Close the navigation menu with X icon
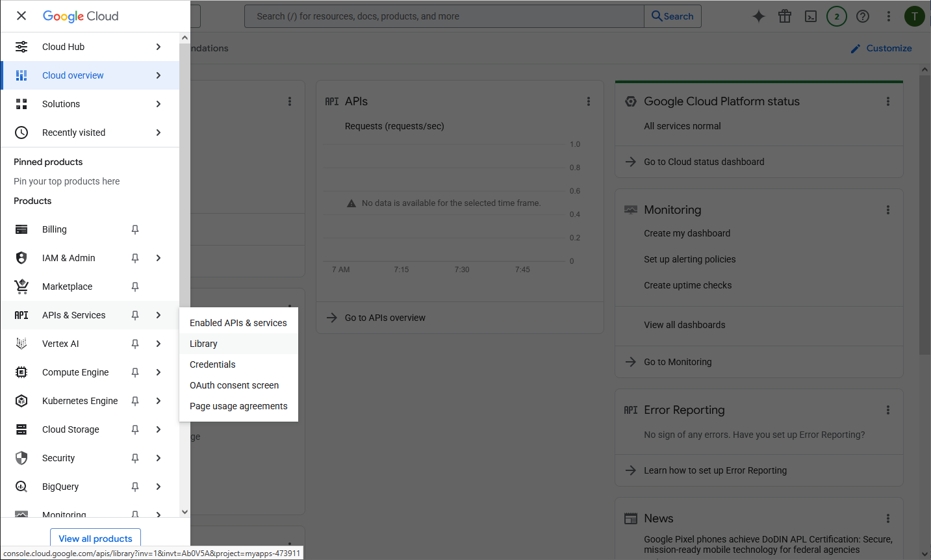Image resolution: width=931 pixels, height=560 pixels. [21, 16]
